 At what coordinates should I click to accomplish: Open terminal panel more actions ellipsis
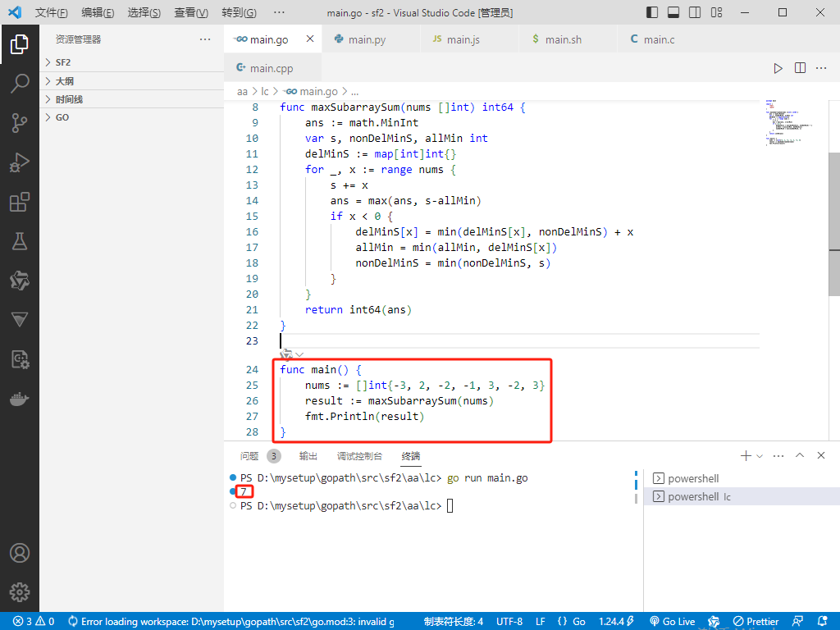778,456
